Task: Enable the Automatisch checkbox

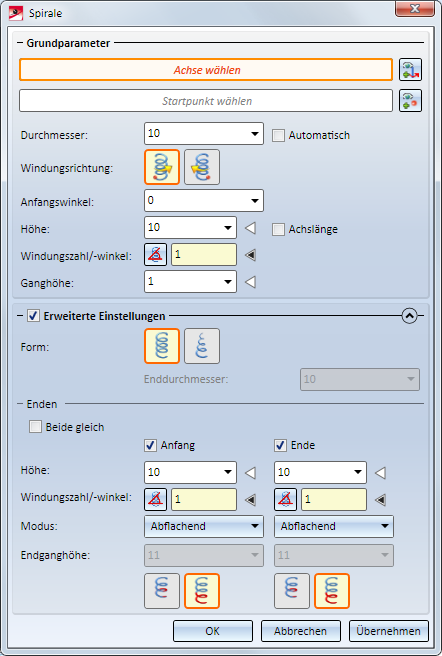Action: pos(278,136)
